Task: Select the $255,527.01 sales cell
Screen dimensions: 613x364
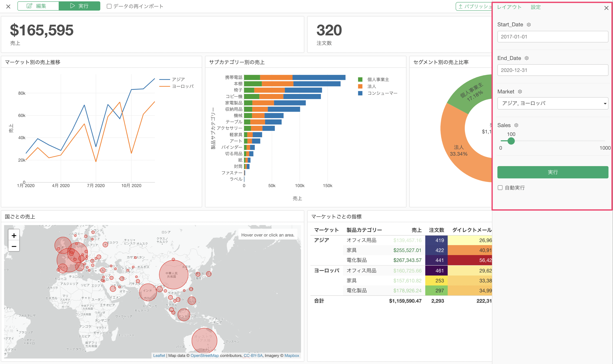Action: 407,250
